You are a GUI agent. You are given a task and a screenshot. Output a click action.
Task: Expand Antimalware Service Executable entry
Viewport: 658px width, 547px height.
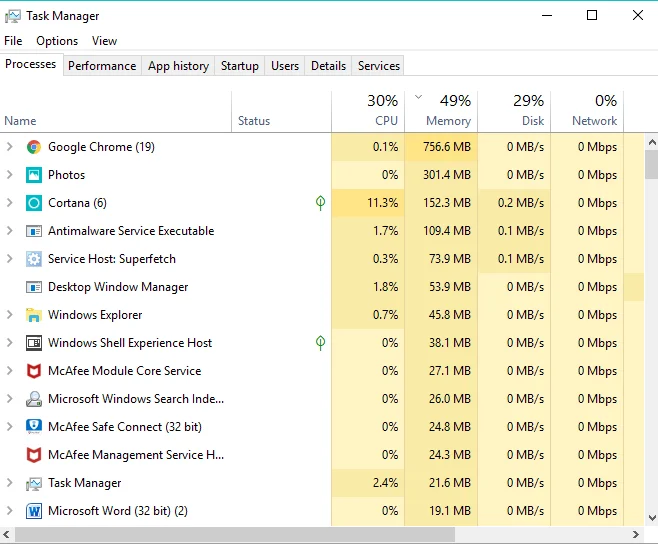[x=10, y=231]
